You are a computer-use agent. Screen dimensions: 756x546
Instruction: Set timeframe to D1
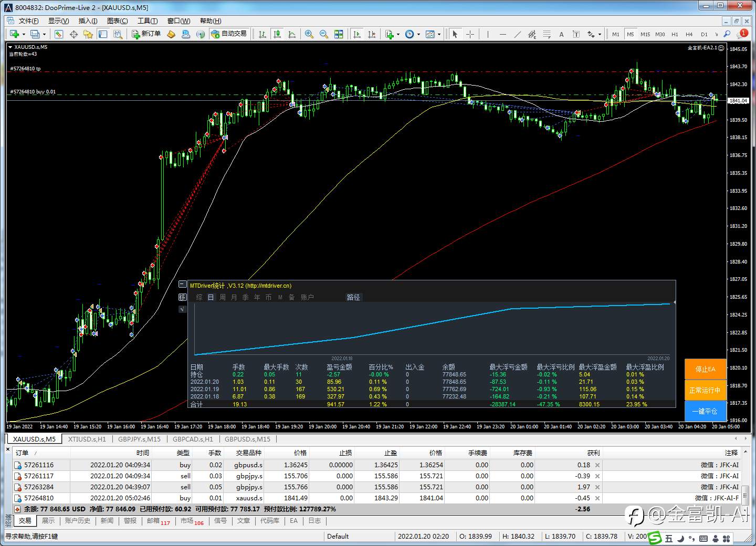click(704, 34)
